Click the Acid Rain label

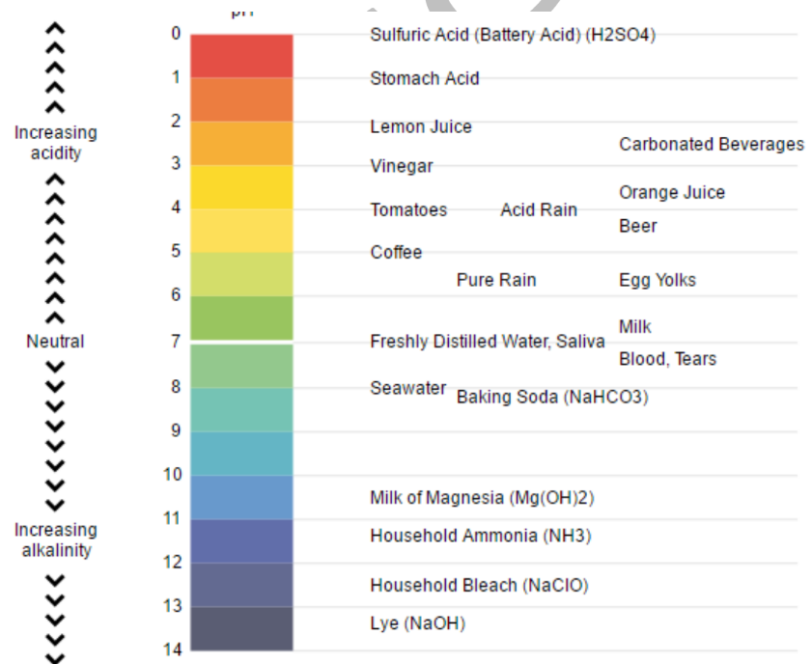[x=539, y=209]
